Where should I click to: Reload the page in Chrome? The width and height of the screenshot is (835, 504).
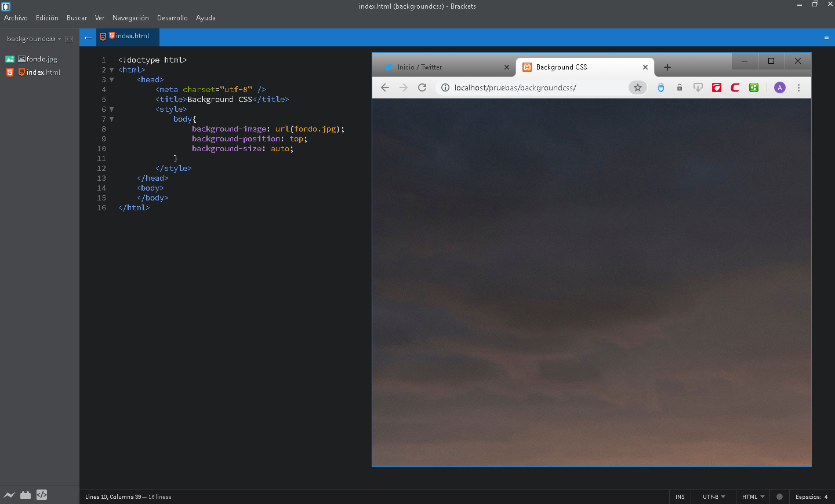pyautogui.click(x=422, y=87)
